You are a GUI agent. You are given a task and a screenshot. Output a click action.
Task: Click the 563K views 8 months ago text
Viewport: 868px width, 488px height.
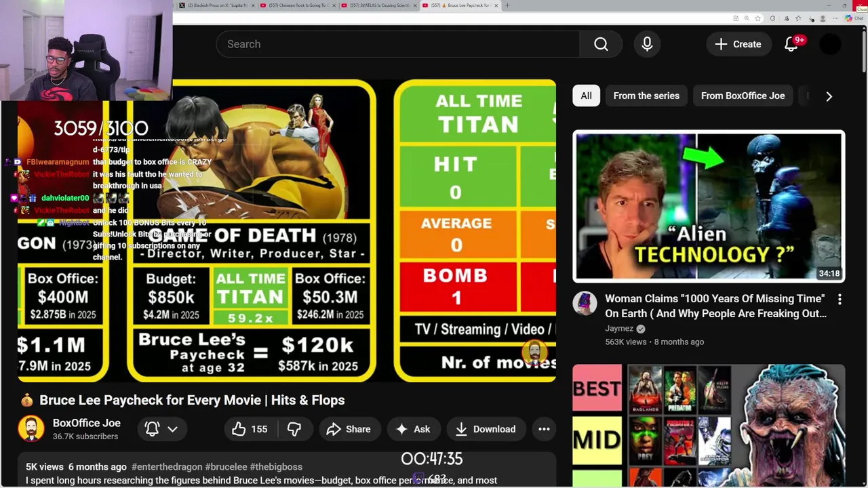coord(654,342)
